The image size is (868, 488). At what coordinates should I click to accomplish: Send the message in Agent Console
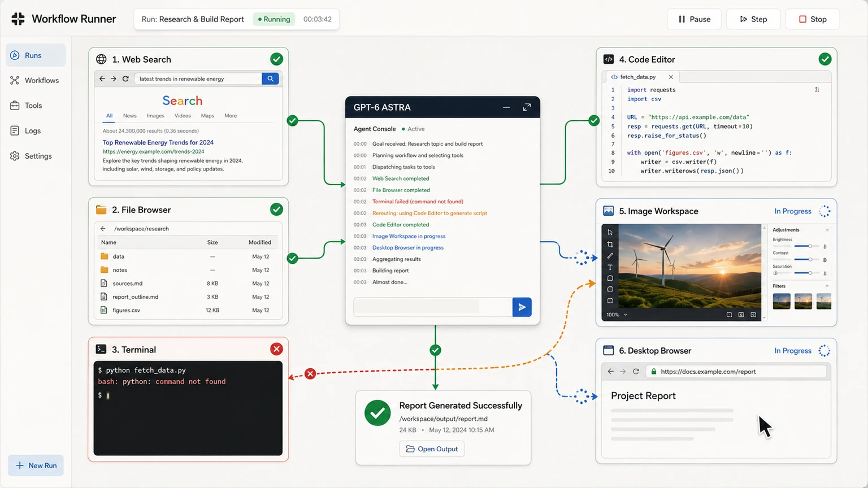tap(522, 307)
